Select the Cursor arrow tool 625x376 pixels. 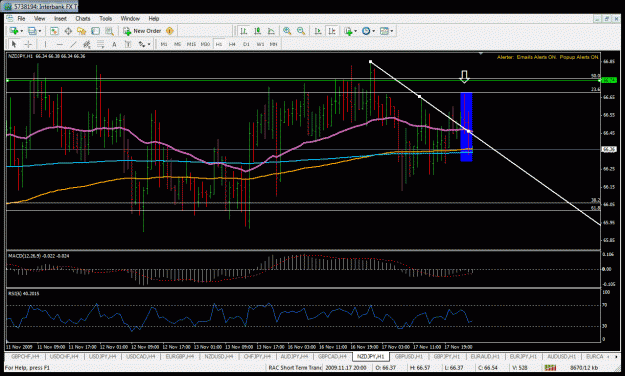[14, 44]
